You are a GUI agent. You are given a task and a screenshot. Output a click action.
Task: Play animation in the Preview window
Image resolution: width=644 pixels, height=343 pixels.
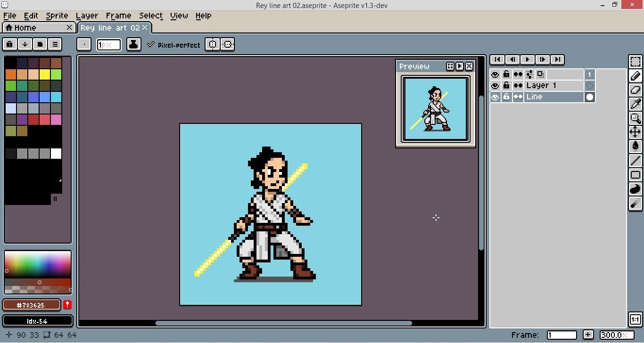coord(460,66)
